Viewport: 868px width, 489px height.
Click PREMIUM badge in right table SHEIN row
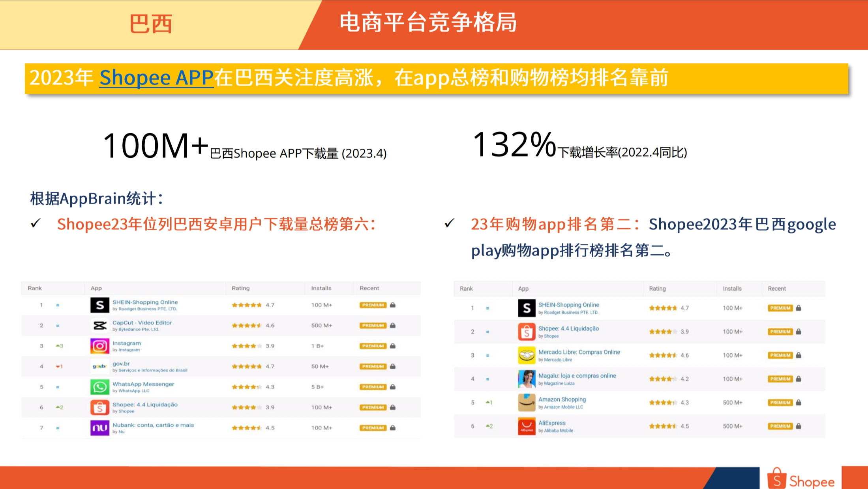(780, 308)
